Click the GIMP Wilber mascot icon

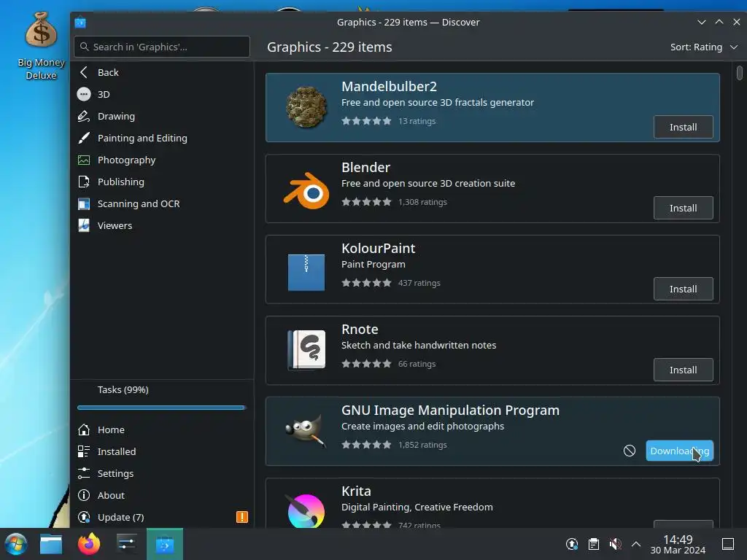click(x=306, y=430)
